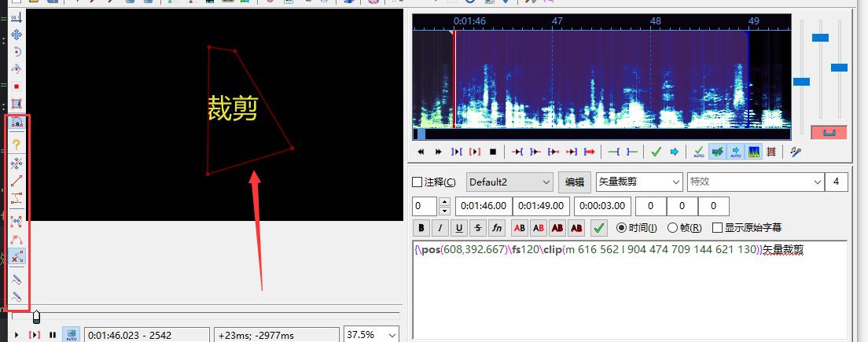Click the bold B formatting button
The image size is (868, 342).
tap(421, 228)
